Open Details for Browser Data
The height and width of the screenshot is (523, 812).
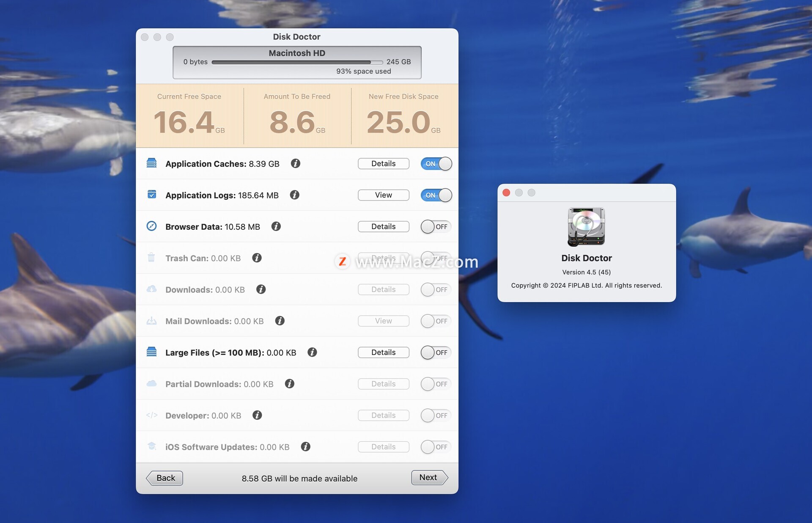click(384, 226)
